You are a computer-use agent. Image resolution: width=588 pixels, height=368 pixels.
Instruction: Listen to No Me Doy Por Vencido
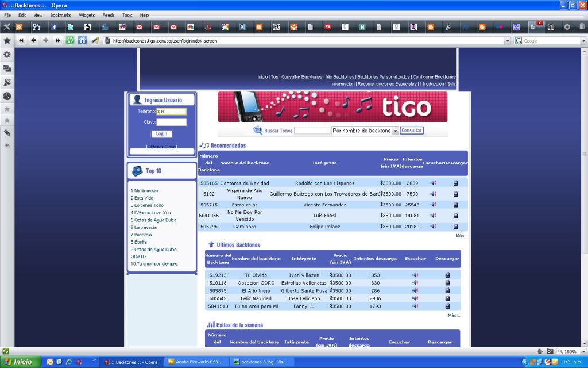[x=433, y=216]
